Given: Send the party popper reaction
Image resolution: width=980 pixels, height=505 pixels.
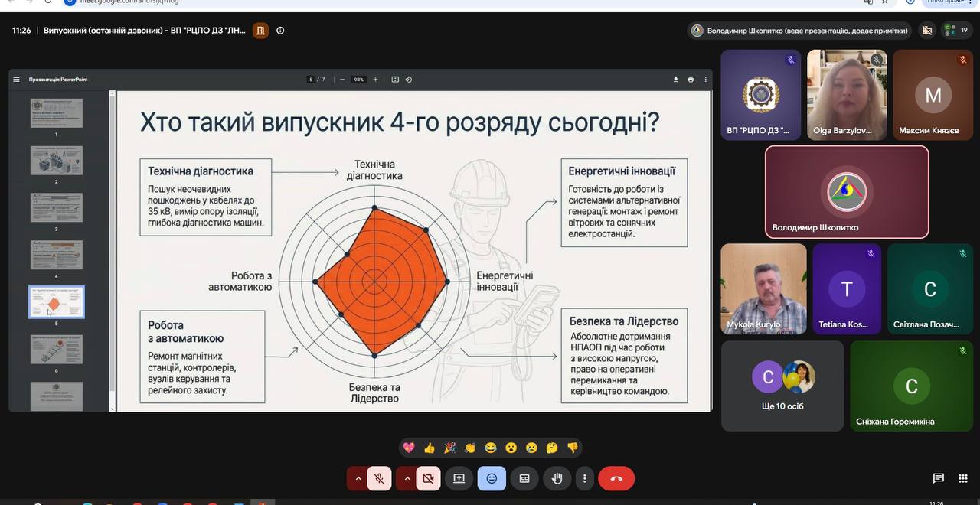Looking at the screenshot, I should pos(449,448).
